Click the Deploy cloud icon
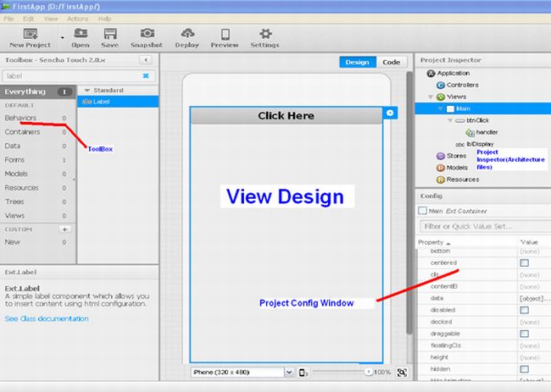Viewport: 551px width, 392px height. tap(187, 33)
